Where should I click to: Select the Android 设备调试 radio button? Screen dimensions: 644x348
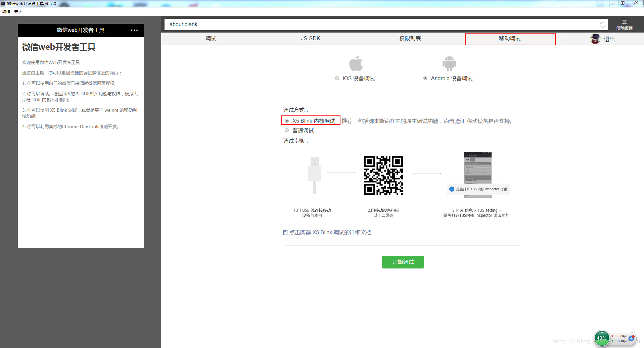click(x=425, y=78)
